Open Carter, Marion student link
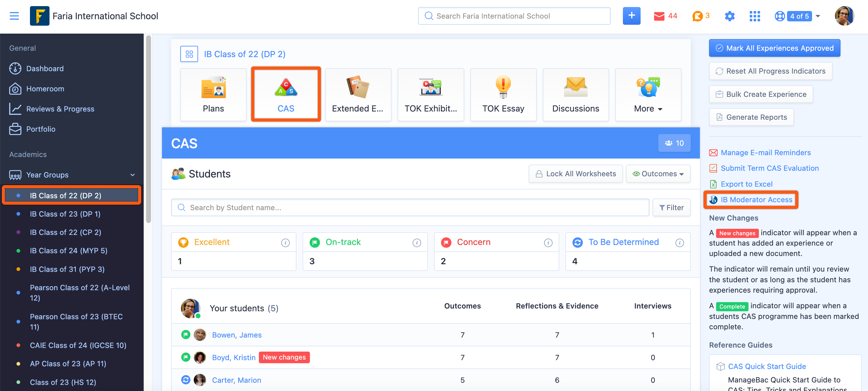The width and height of the screenshot is (868, 391). pyautogui.click(x=236, y=380)
